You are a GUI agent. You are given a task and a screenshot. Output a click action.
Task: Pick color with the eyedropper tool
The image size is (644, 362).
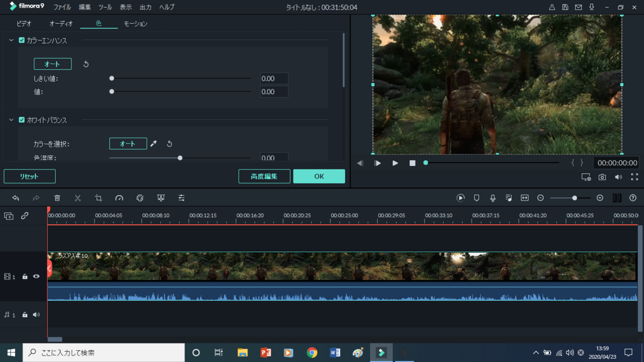153,144
